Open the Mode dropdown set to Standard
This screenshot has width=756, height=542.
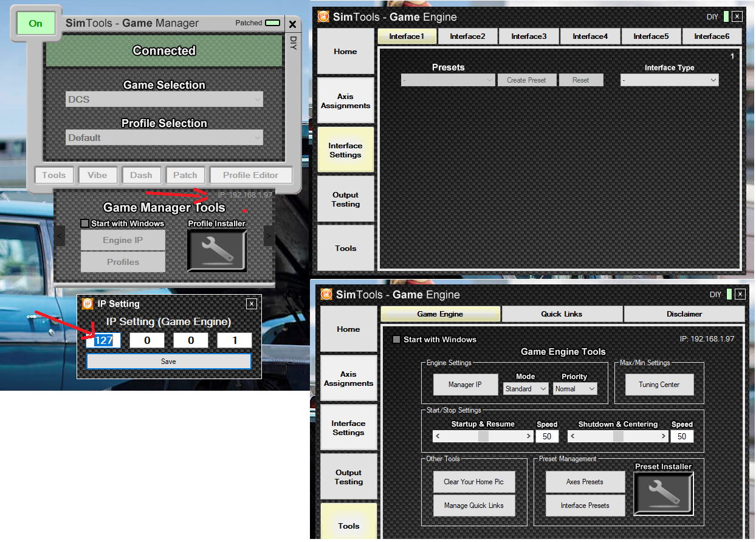526,388
